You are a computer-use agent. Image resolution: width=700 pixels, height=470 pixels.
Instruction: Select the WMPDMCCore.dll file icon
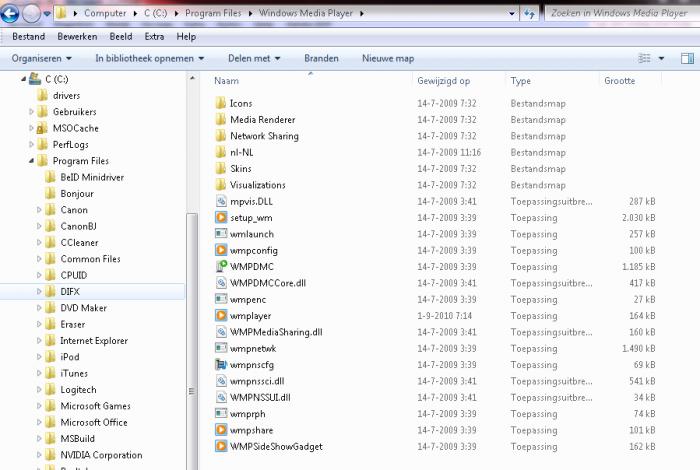click(x=221, y=283)
